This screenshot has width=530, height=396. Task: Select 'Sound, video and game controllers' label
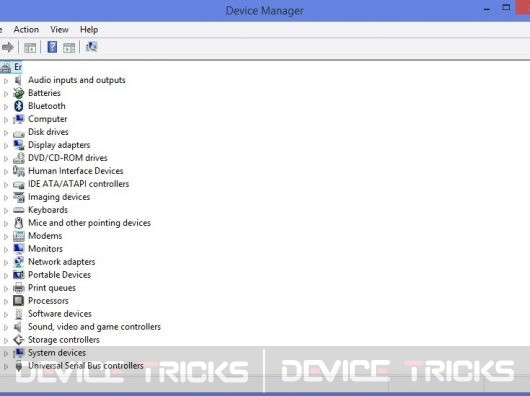click(94, 327)
